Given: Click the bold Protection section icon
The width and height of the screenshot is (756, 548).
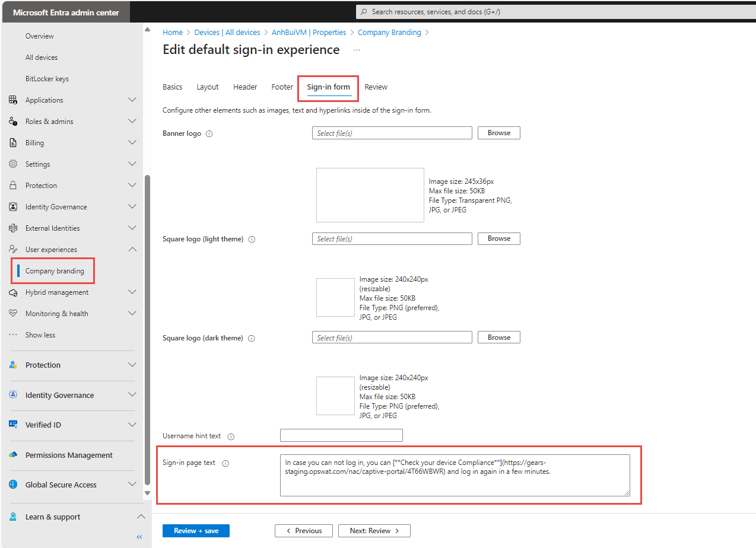Looking at the screenshot, I should point(13,365).
